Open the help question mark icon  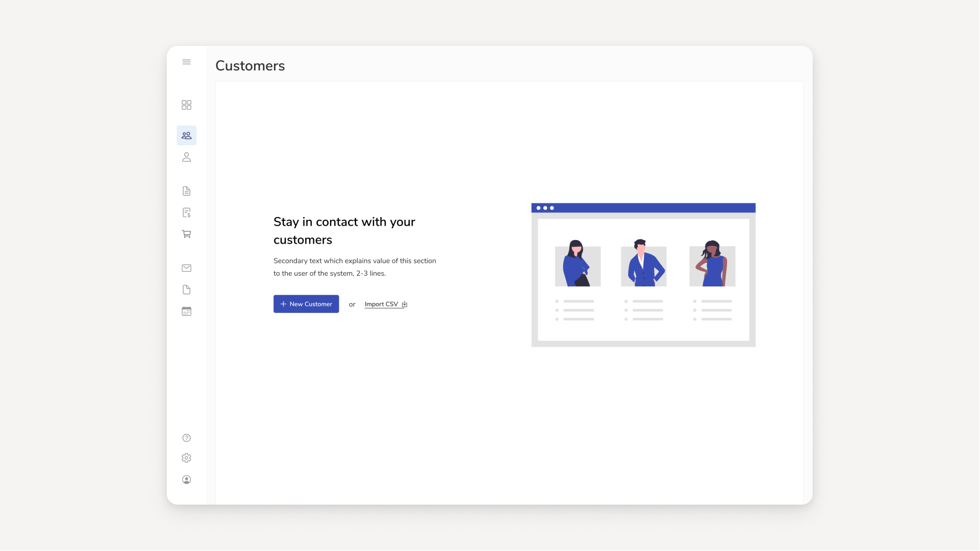[186, 437]
